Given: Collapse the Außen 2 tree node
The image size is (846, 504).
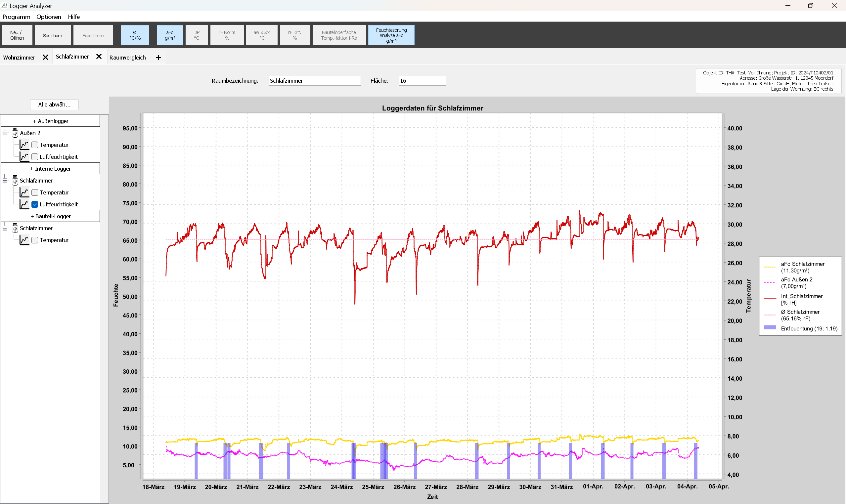Looking at the screenshot, I should tap(5, 133).
